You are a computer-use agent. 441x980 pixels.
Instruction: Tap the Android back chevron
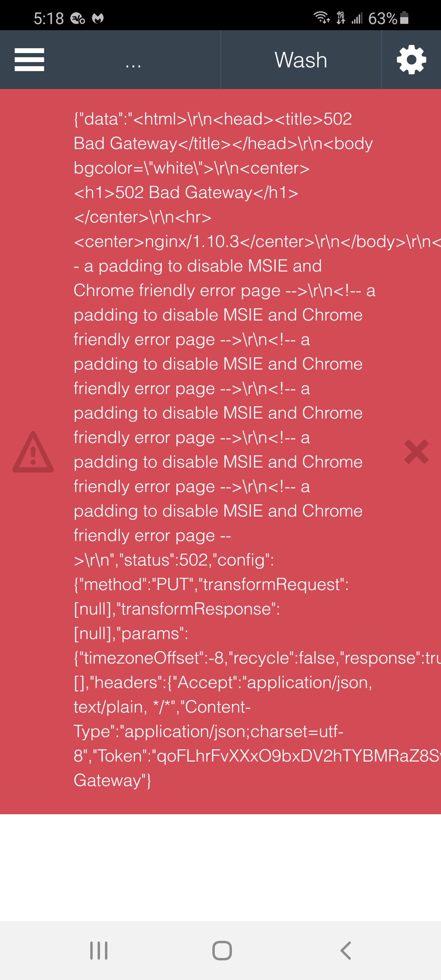(x=345, y=951)
